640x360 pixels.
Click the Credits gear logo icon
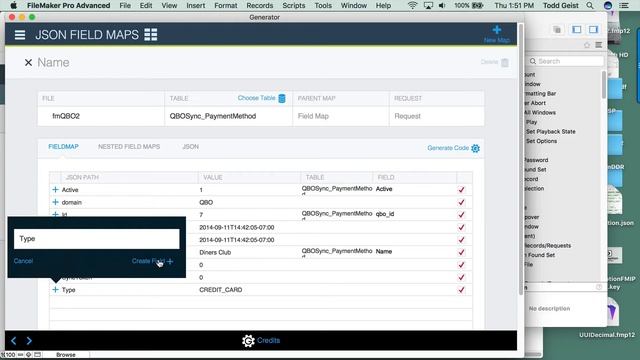pyautogui.click(x=248, y=340)
